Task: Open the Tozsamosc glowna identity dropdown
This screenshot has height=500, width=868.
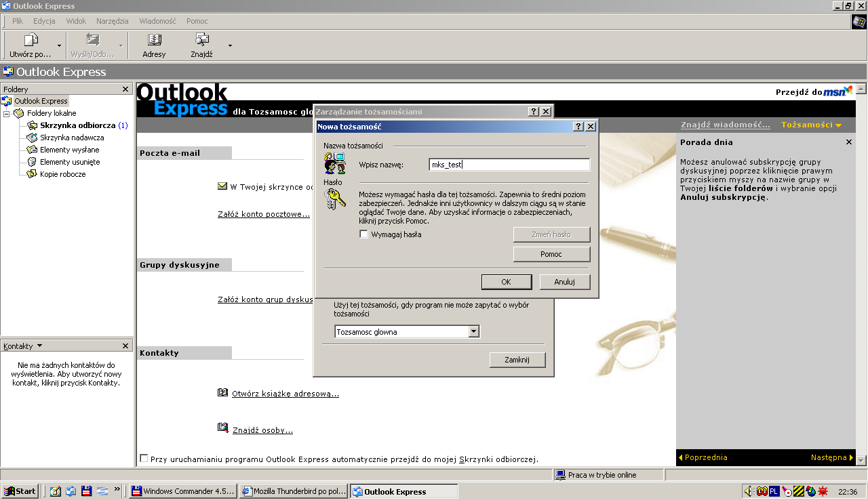Action: pos(474,332)
